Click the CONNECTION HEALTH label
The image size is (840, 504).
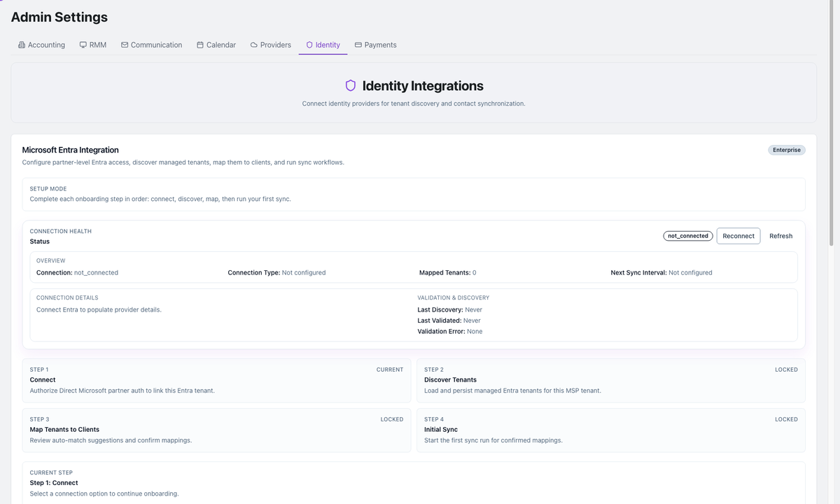tap(61, 231)
